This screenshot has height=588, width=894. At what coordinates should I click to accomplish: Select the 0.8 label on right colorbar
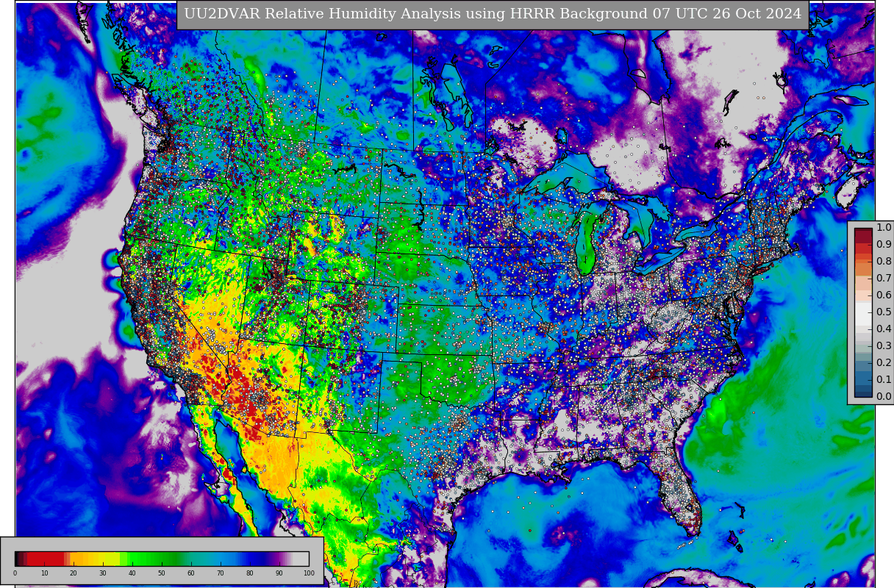884,261
